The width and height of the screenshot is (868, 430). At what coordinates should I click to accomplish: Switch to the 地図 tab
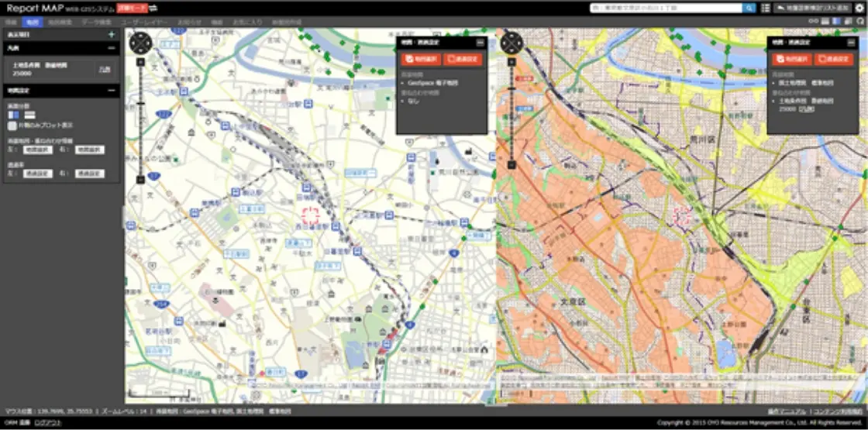tap(32, 23)
